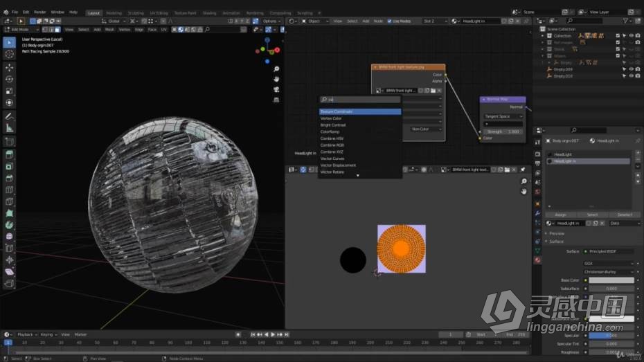Select the Scale tool
Image resolution: width=644 pixels, height=362 pixels.
9,91
